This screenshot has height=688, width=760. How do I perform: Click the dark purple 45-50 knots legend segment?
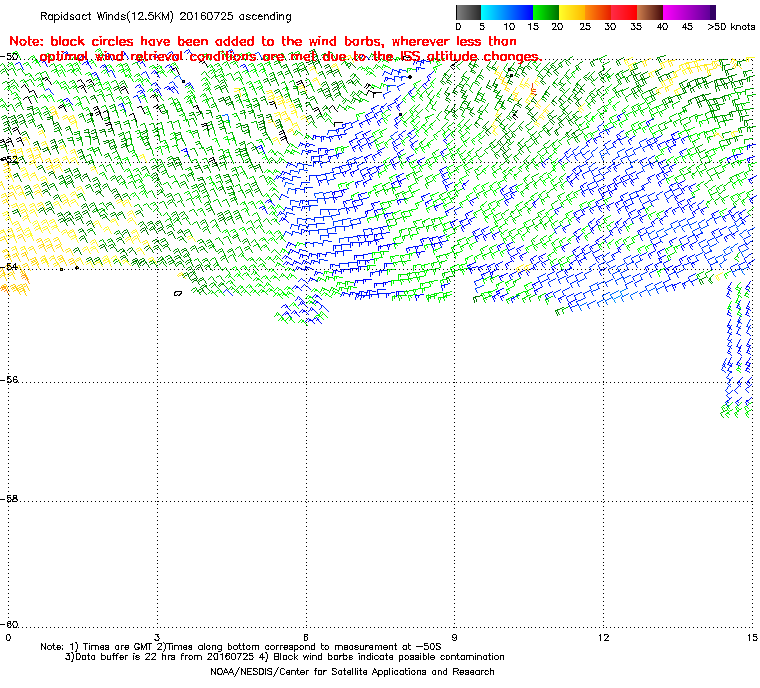click(702, 12)
